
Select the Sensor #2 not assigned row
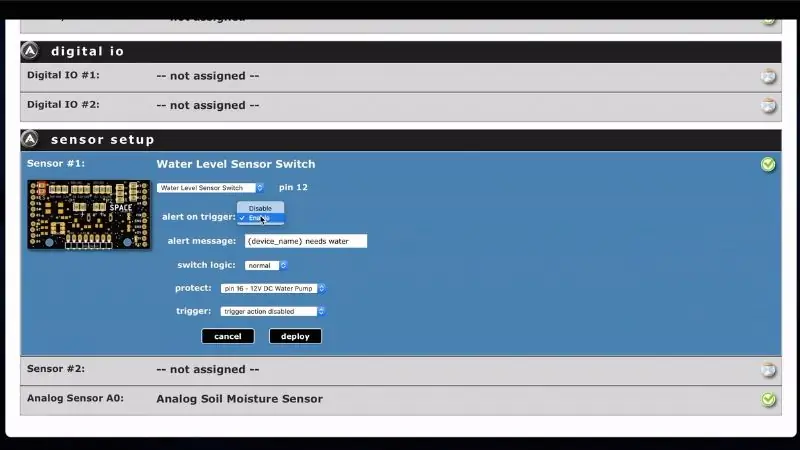click(x=401, y=370)
